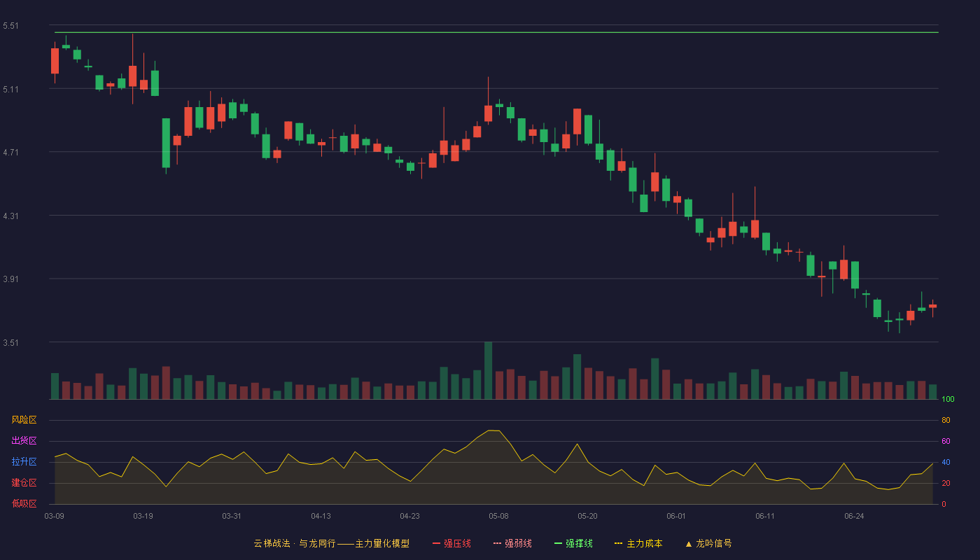Click the 4.71 price axis label

[10, 153]
